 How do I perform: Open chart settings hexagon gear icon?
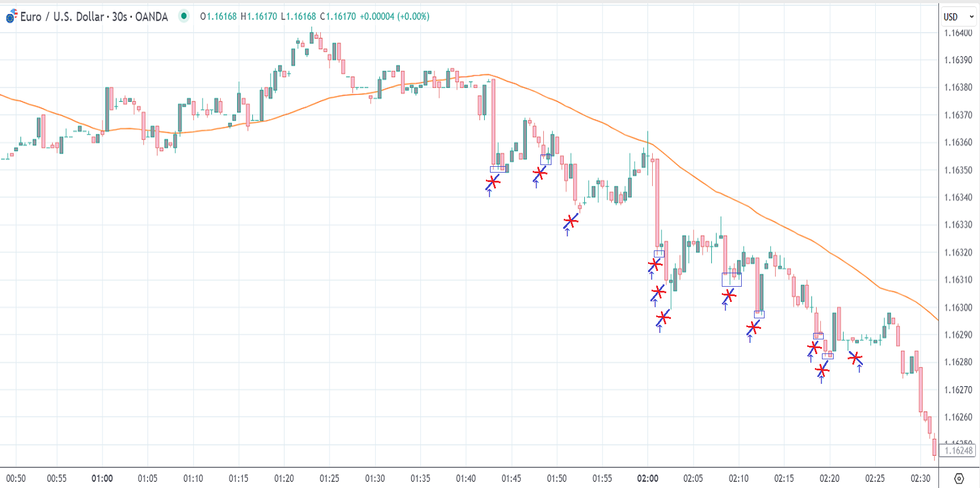[959, 479]
